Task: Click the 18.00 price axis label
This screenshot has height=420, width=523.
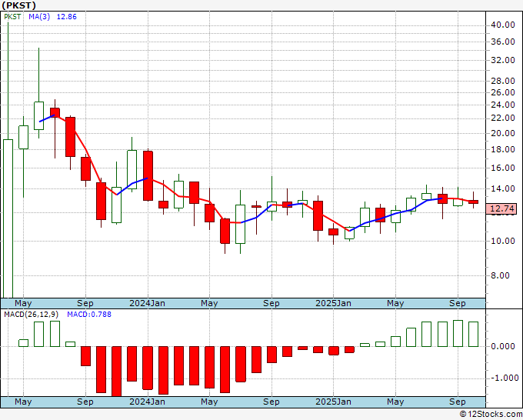Action: [x=502, y=149]
